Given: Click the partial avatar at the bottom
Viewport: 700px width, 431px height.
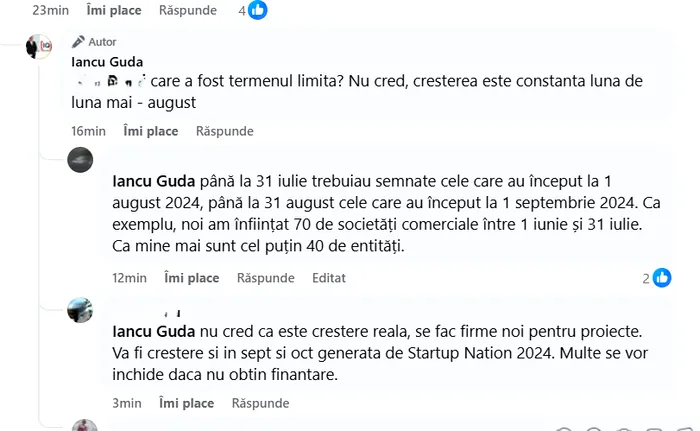Looking at the screenshot, I should (84, 425).
